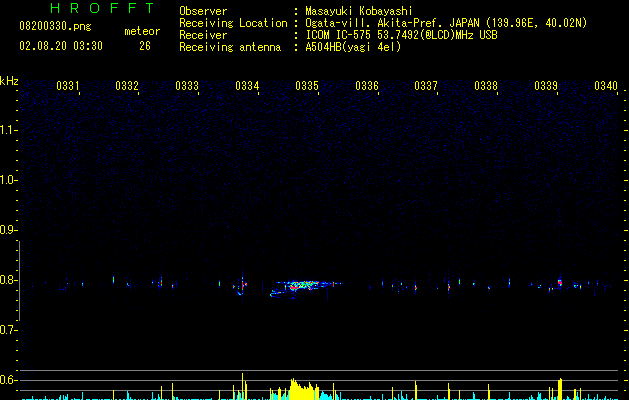Click the 0331 time marker

[68, 86]
